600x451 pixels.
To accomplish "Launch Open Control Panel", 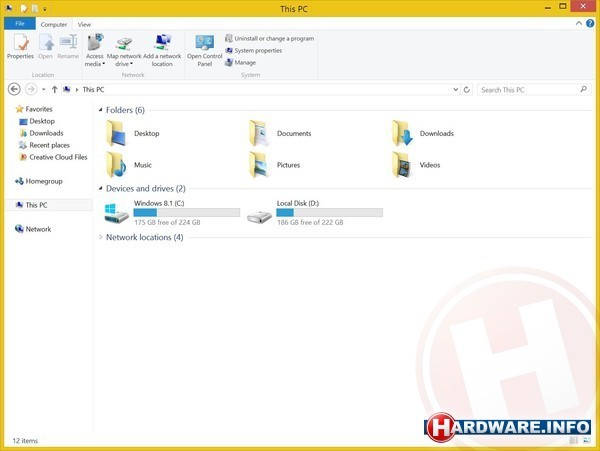I will (x=204, y=50).
